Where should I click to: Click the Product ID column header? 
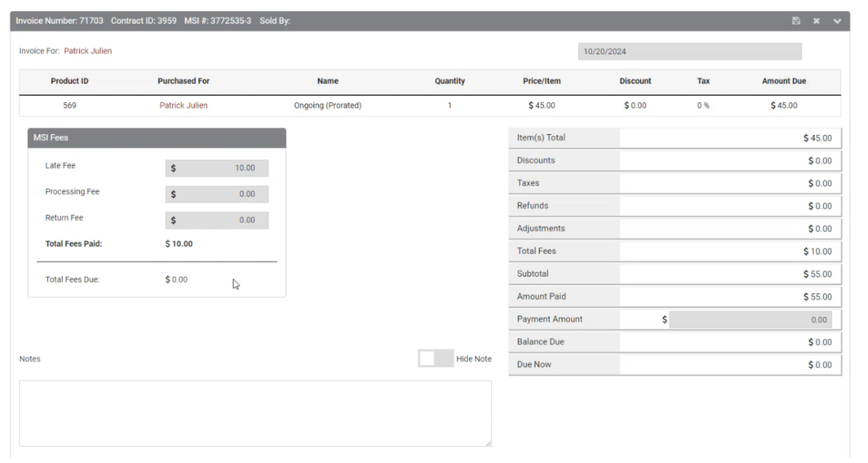pyautogui.click(x=69, y=81)
